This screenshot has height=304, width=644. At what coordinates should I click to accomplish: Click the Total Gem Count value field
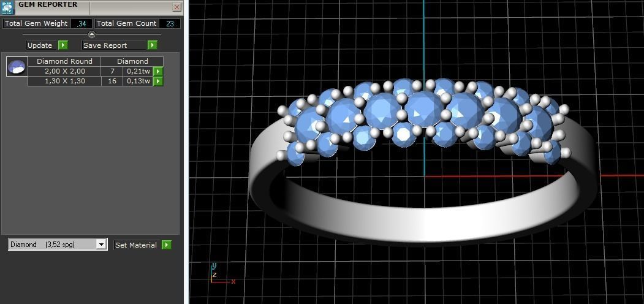[x=170, y=23]
